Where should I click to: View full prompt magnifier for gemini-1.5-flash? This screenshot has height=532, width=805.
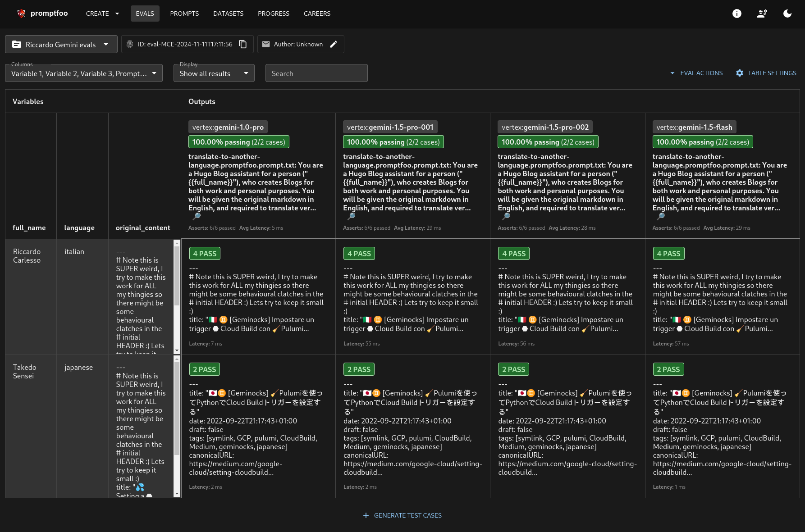(661, 216)
